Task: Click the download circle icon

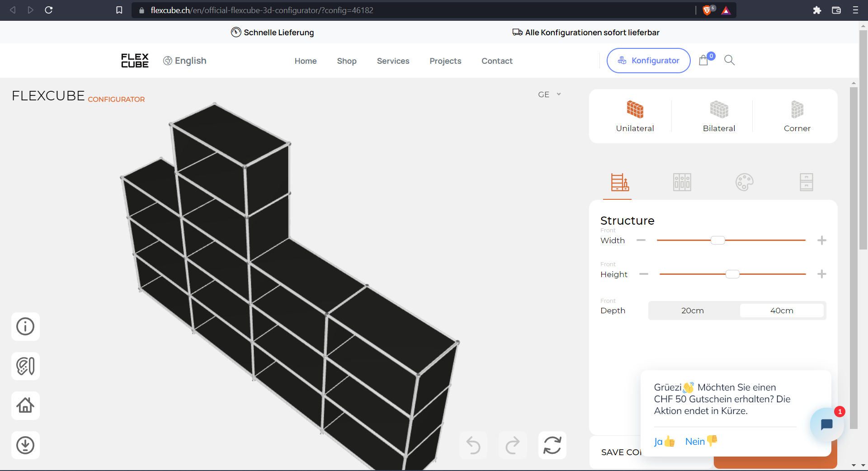Action: (25, 445)
